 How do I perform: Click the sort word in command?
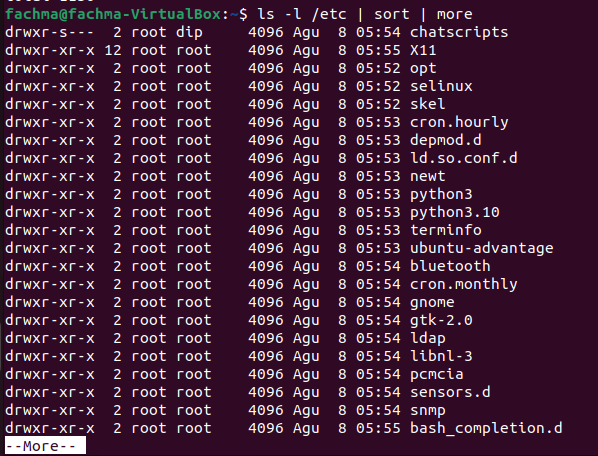(392, 14)
